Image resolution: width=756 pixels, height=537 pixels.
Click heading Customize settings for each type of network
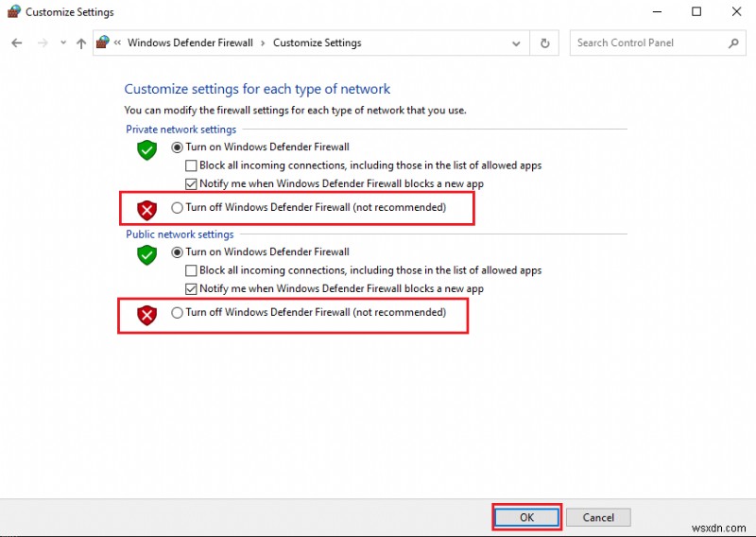257,89
